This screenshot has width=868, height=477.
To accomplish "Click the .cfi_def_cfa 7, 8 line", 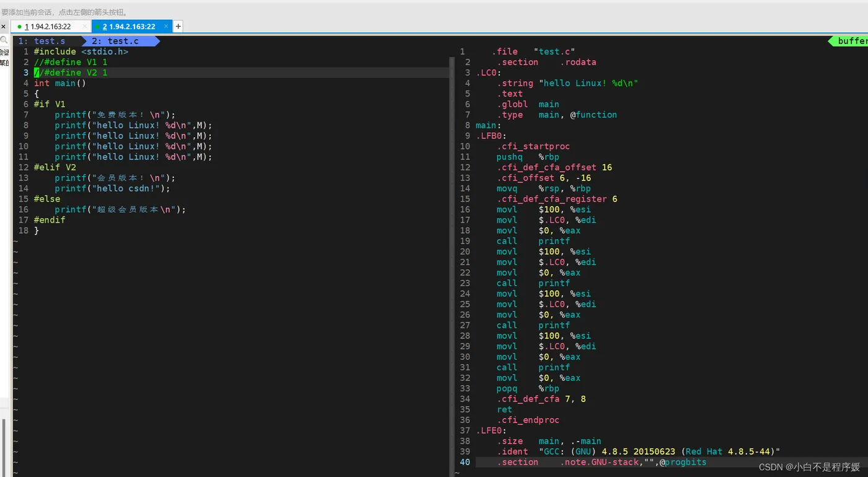I will click(x=541, y=399).
